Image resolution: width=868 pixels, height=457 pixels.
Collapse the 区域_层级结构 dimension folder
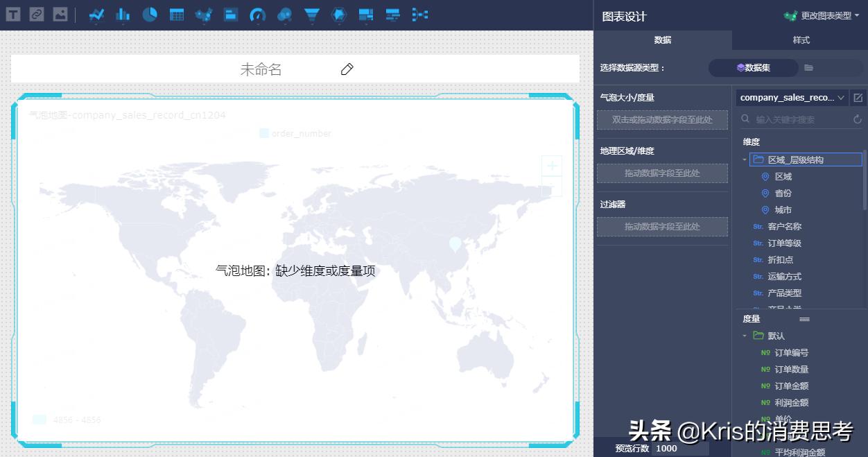click(x=745, y=159)
